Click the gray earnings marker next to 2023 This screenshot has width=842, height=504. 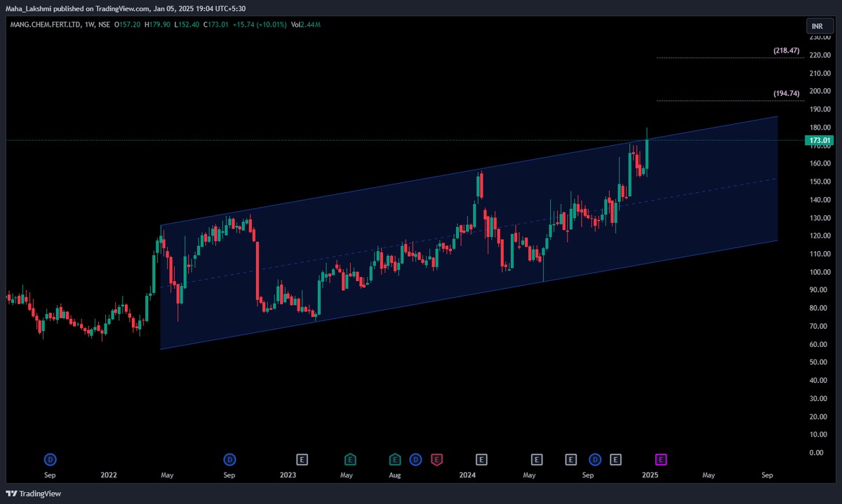302,460
